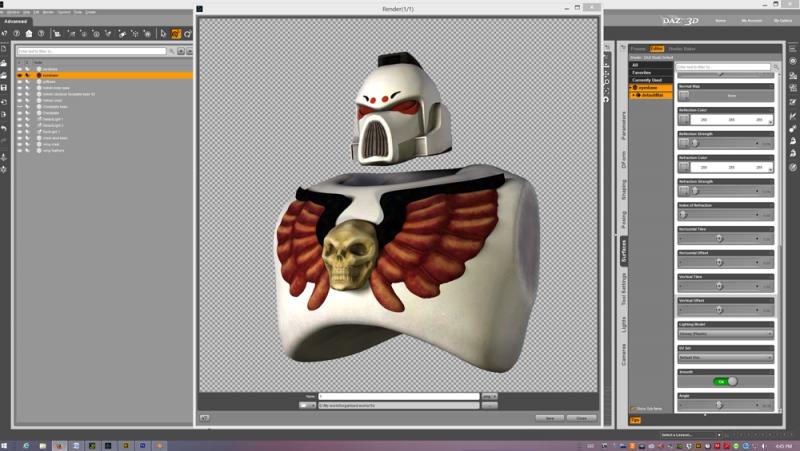Click the Undo arrow in left sidebar

[4, 129]
